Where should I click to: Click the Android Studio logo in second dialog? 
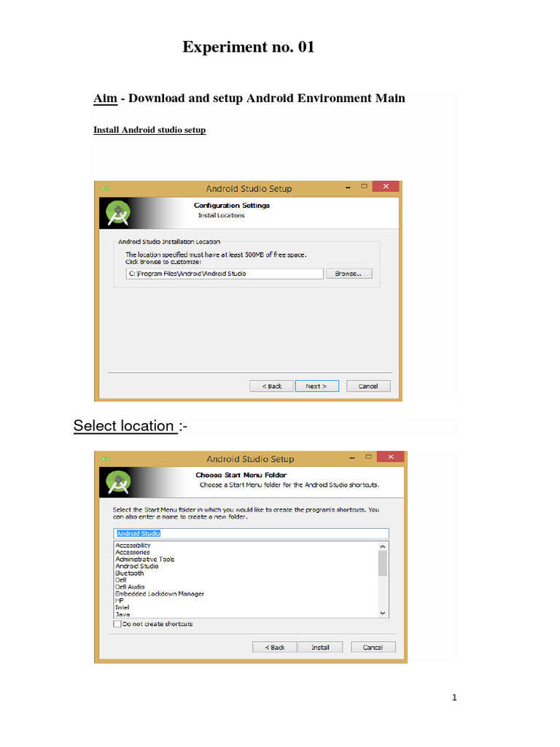point(118,483)
